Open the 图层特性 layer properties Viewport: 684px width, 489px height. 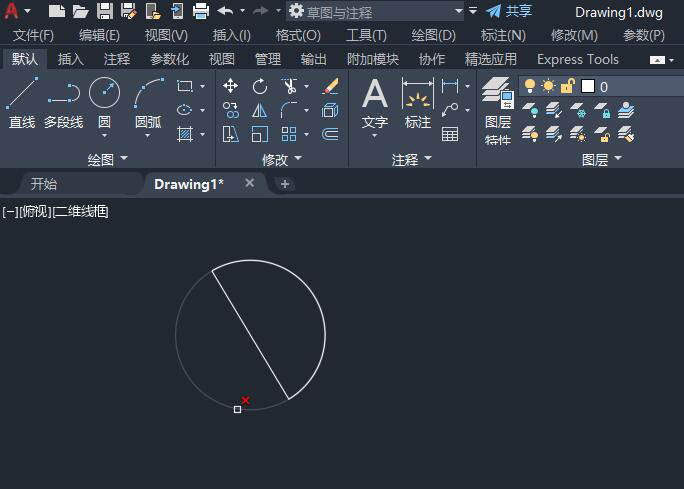(x=497, y=112)
